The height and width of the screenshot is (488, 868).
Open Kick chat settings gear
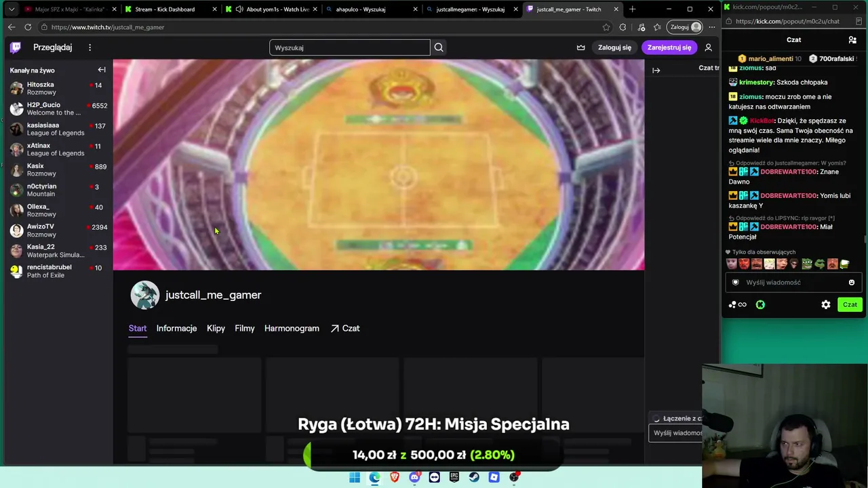point(826,305)
